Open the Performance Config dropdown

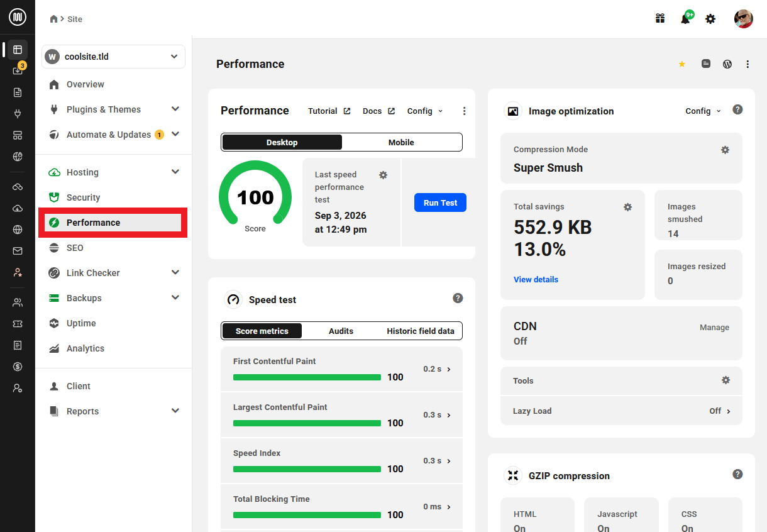tap(425, 111)
